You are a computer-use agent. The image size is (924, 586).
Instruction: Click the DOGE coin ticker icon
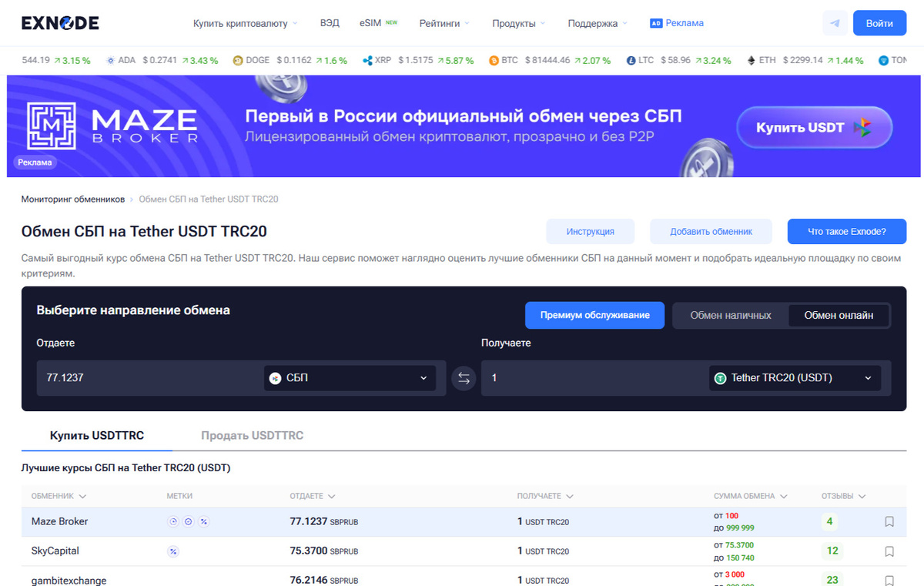pyautogui.click(x=238, y=60)
